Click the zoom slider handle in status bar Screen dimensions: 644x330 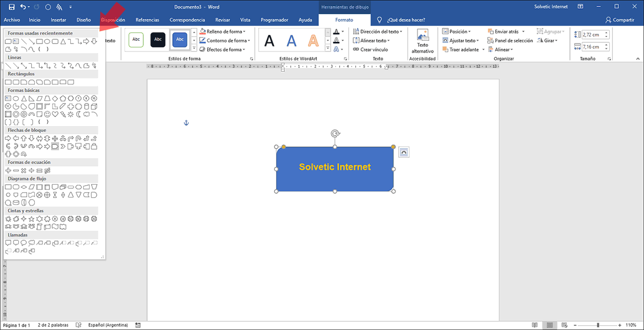598,325
